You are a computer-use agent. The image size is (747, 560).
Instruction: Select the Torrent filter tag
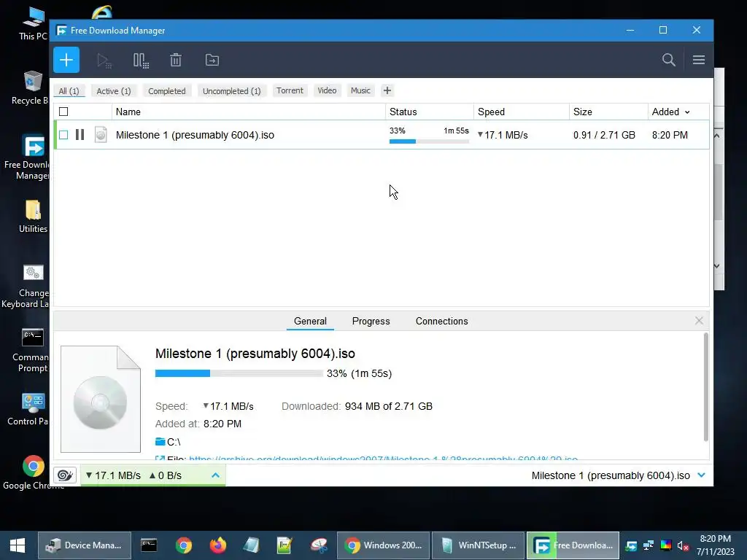coord(290,90)
